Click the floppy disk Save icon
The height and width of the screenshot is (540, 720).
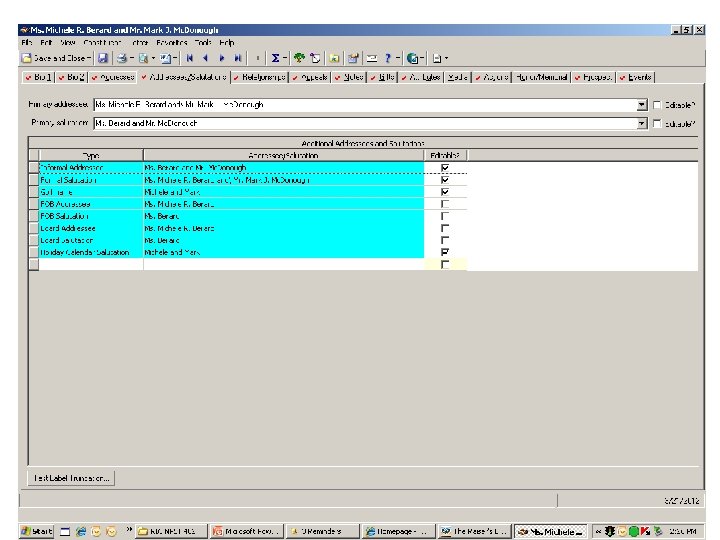pyautogui.click(x=103, y=58)
